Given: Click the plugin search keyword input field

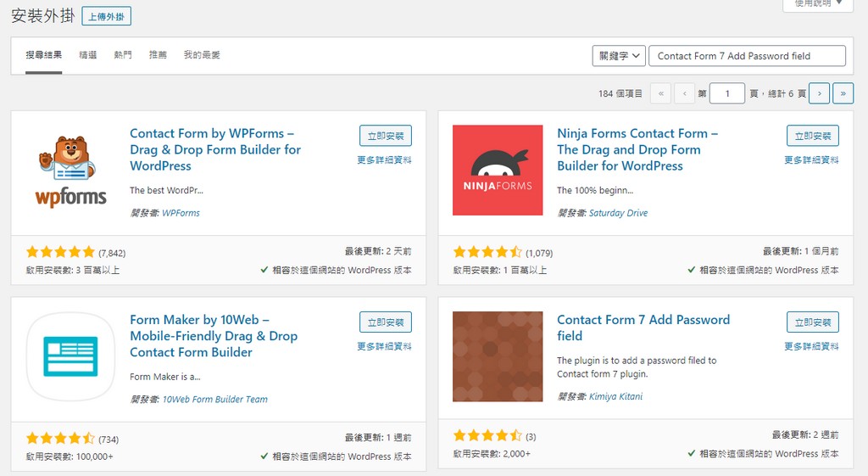Looking at the screenshot, I should [747, 56].
